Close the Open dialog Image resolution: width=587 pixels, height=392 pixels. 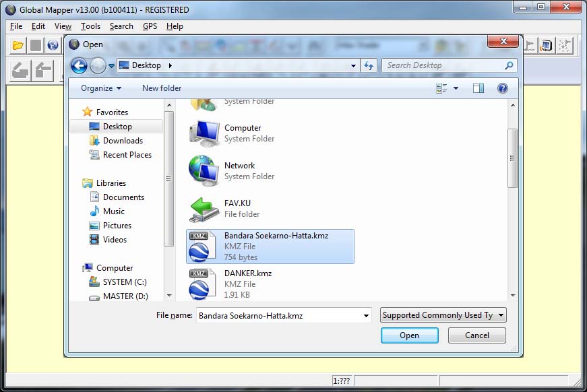[503, 41]
